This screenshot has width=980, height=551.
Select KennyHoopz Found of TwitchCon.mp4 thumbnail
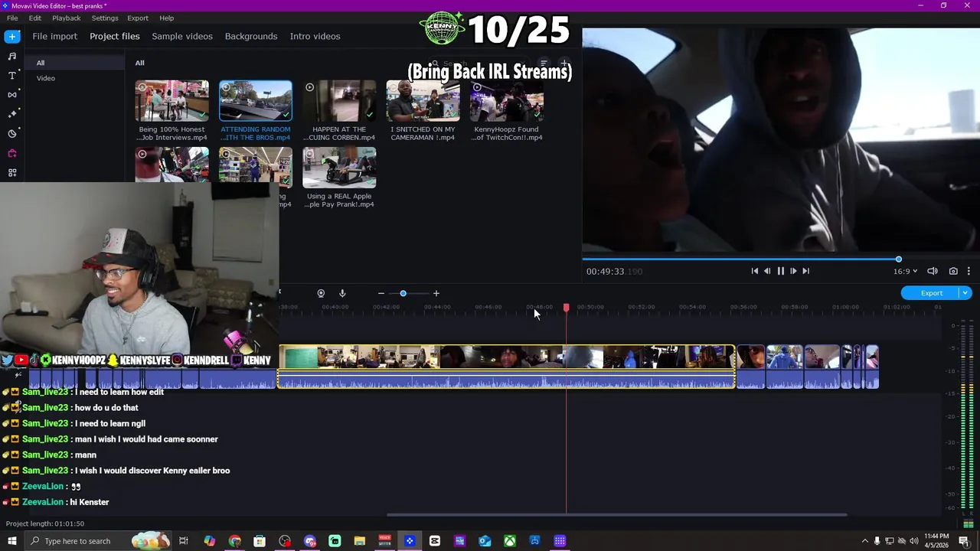point(506,101)
